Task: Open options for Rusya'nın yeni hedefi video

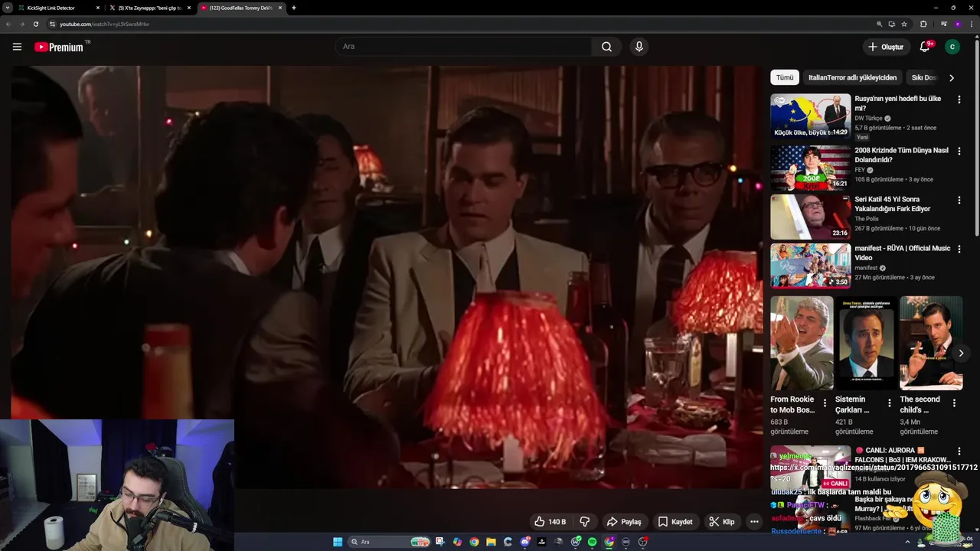Action: pyautogui.click(x=959, y=99)
